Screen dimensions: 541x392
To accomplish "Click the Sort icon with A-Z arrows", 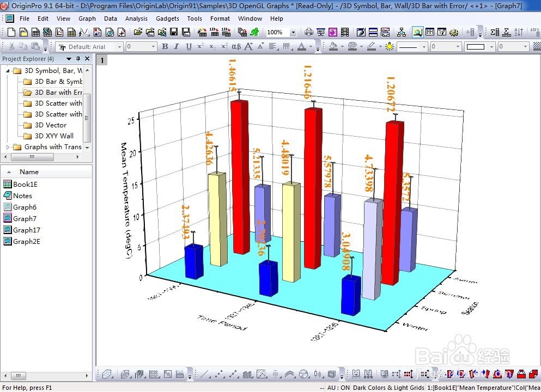I will coord(519,32).
